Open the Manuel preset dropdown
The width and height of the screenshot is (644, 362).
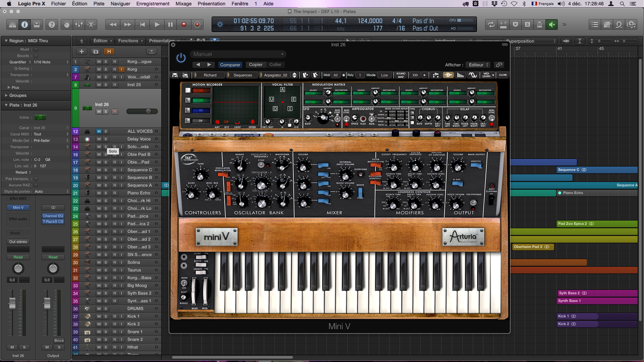[238, 54]
